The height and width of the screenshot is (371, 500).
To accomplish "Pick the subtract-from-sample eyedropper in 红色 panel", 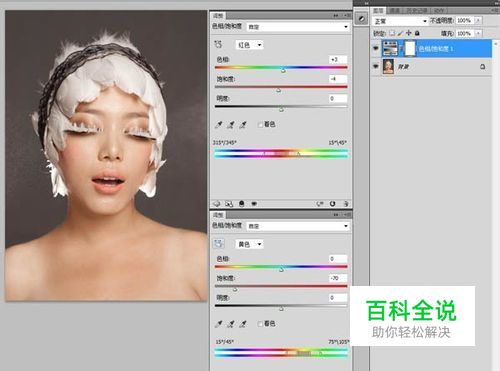I will [243, 125].
